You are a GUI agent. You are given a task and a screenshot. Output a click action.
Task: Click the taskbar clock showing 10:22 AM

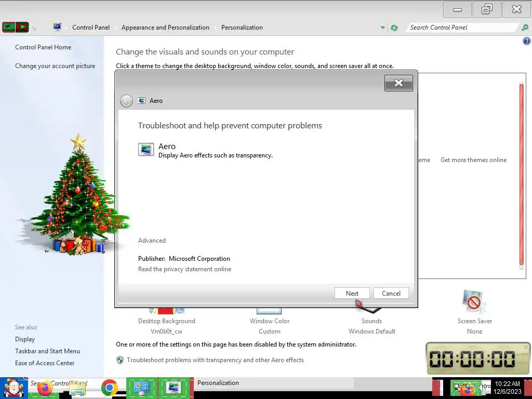[508, 388]
